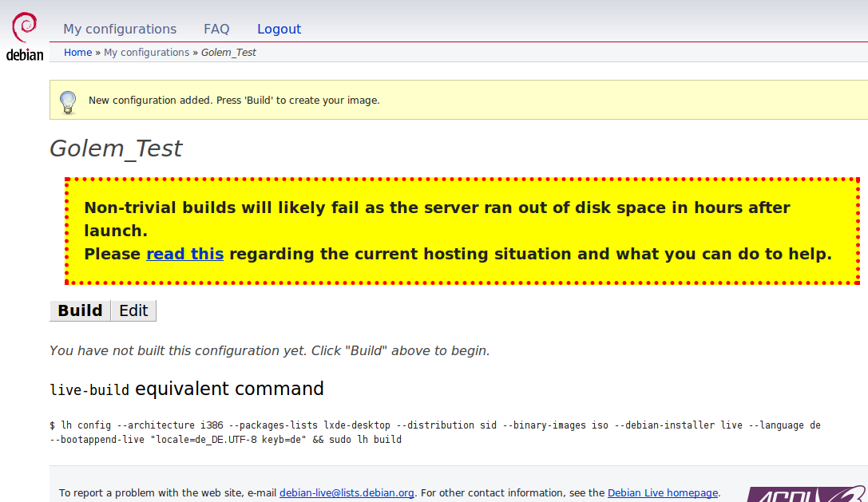Click the Golem_Test page heading

coord(116,148)
